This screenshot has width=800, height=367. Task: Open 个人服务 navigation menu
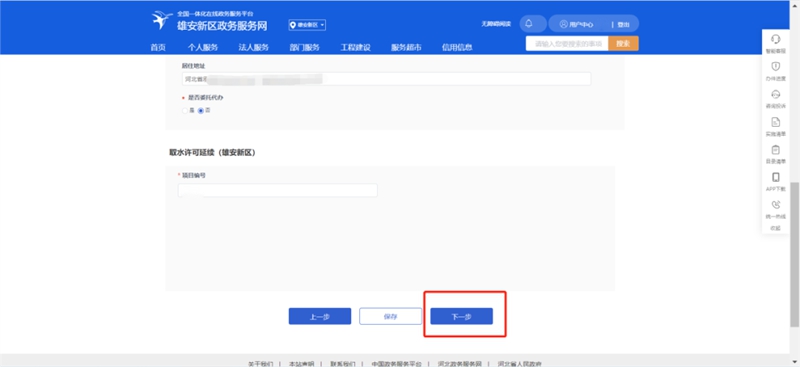pos(203,47)
